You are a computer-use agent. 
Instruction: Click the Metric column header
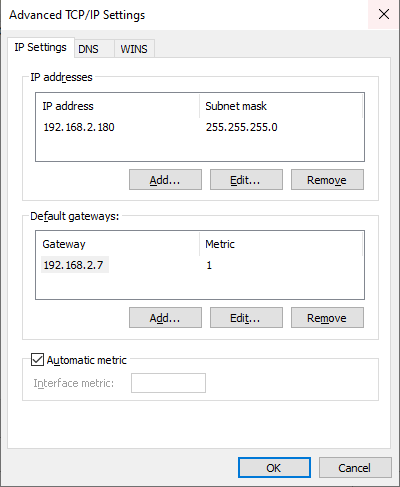tap(281, 244)
